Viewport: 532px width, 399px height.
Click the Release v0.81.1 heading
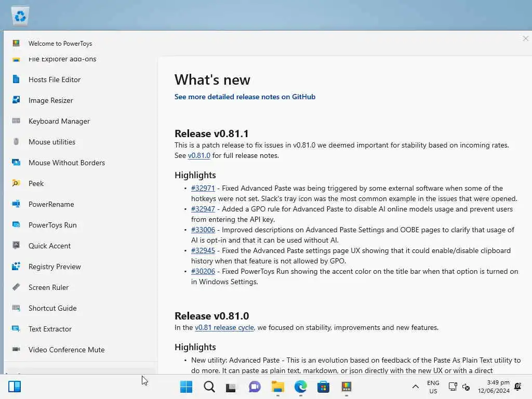(x=211, y=134)
